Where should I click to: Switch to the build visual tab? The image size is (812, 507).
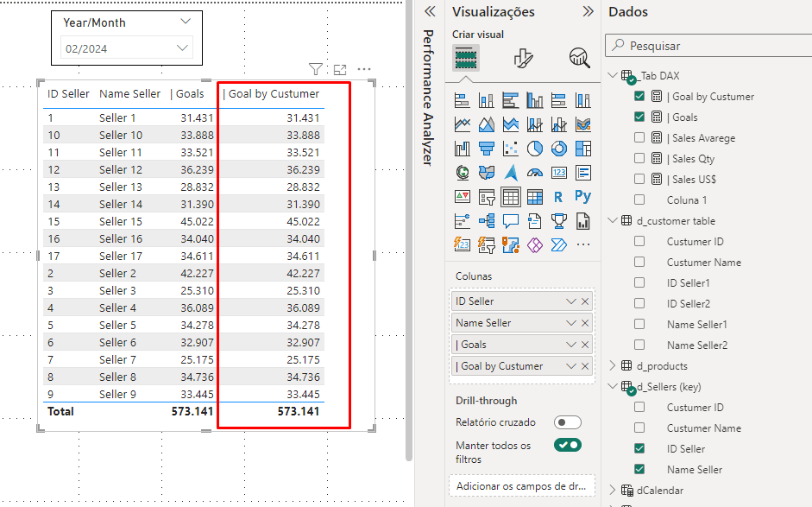466,57
